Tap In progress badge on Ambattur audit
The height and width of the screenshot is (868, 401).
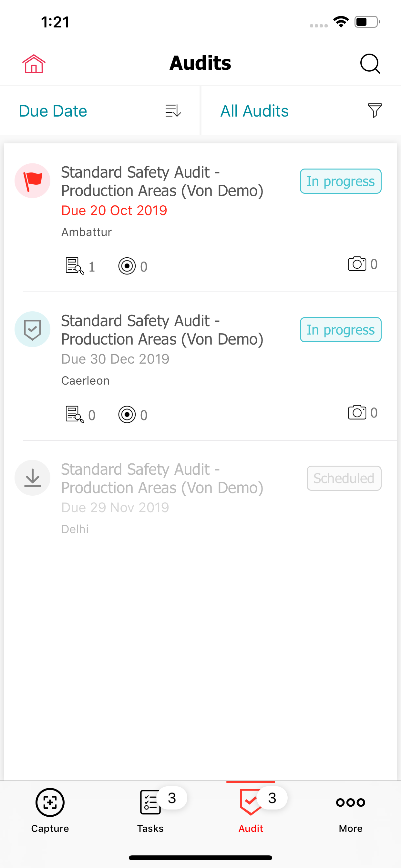tap(341, 181)
